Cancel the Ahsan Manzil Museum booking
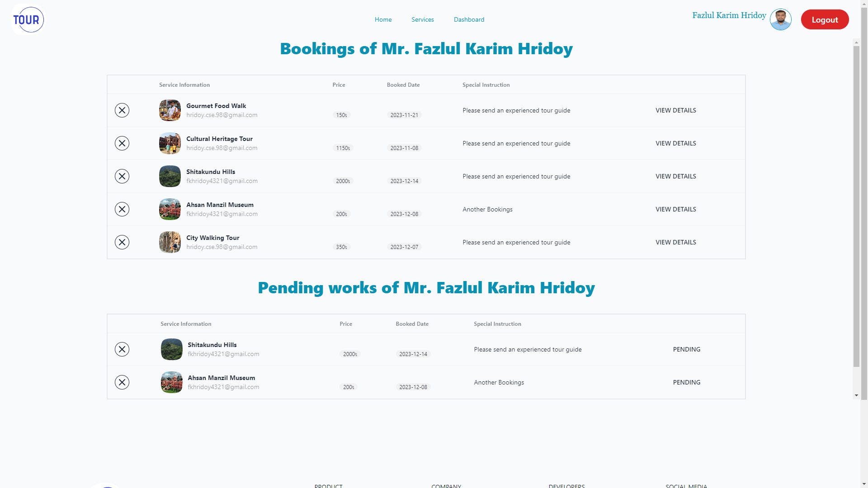 tap(122, 209)
